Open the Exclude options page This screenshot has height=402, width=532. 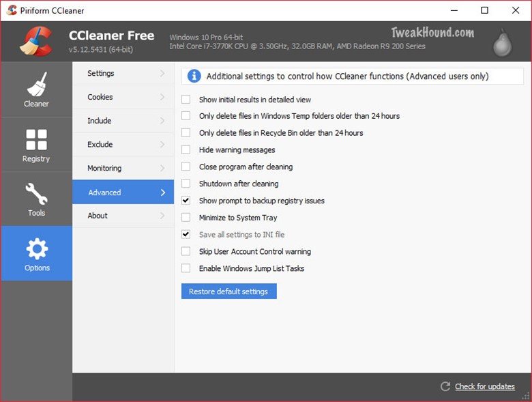[123, 145]
